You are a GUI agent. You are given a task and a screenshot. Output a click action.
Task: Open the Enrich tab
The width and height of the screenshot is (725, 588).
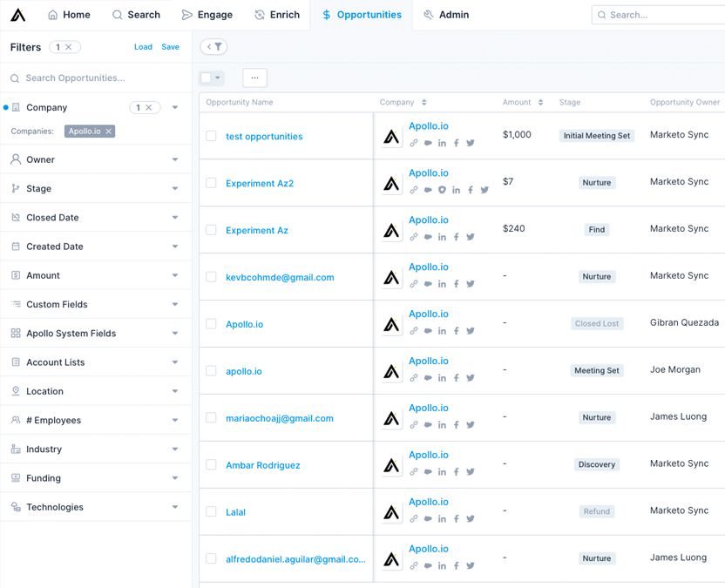pos(276,15)
